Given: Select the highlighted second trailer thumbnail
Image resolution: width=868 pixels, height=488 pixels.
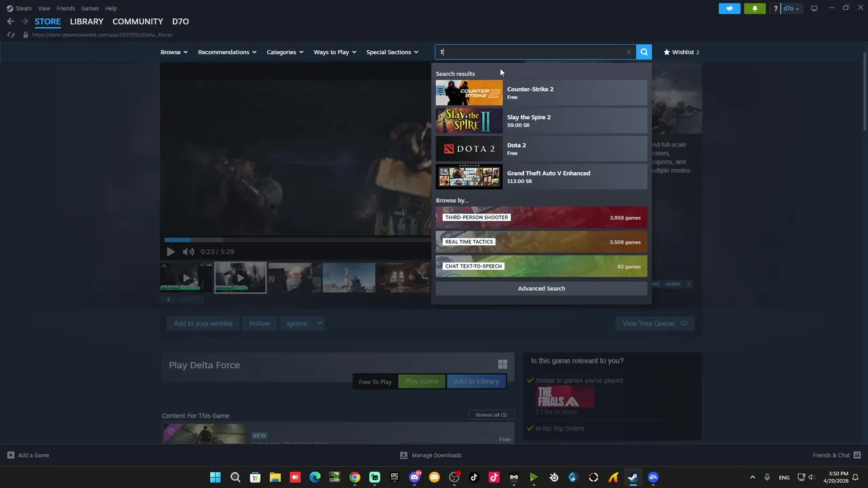Looking at the screenshot, I should [240, 277].
